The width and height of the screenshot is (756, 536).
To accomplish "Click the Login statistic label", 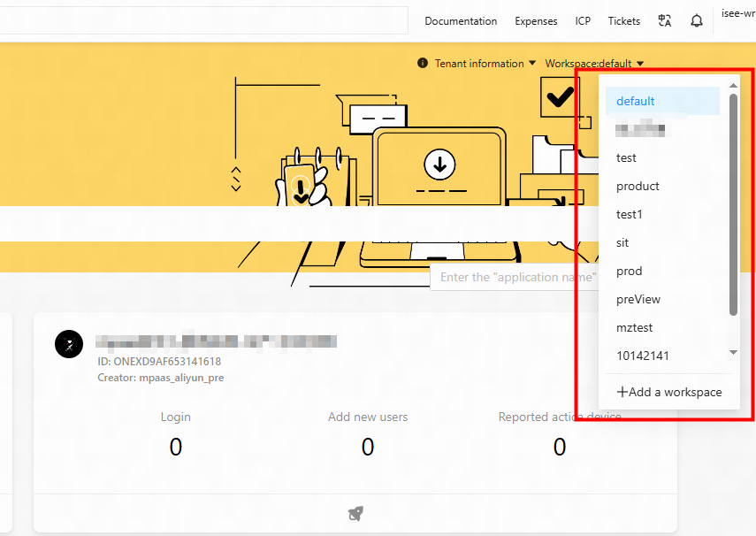I will (x=175, y=417).
